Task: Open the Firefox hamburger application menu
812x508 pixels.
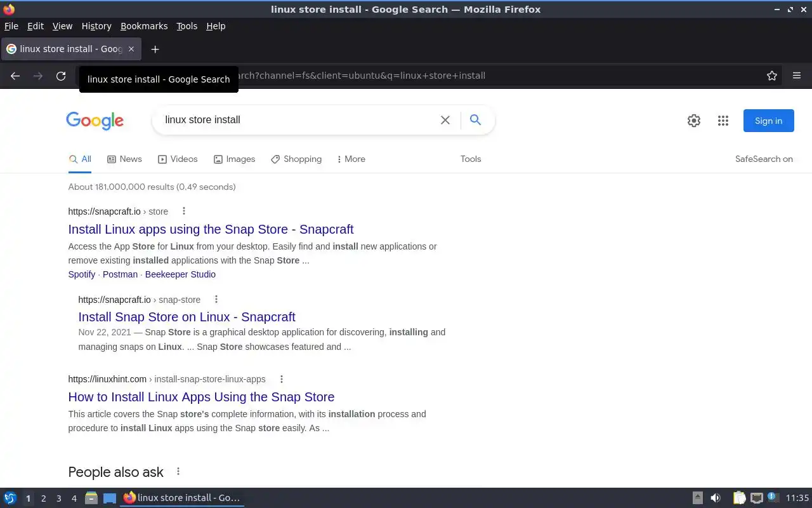Action: click(x=797, y=76)
